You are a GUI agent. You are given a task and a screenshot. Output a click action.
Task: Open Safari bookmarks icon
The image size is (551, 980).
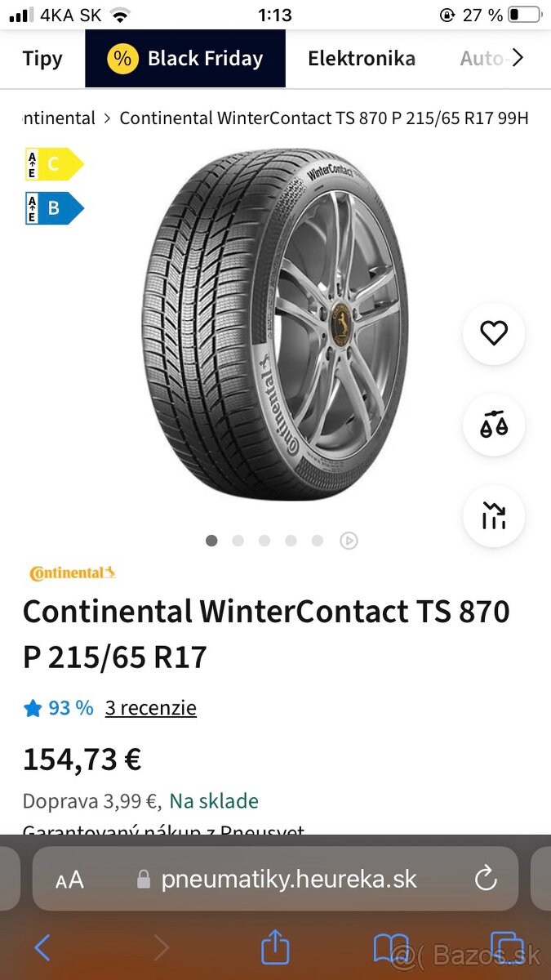click(391, 947)
